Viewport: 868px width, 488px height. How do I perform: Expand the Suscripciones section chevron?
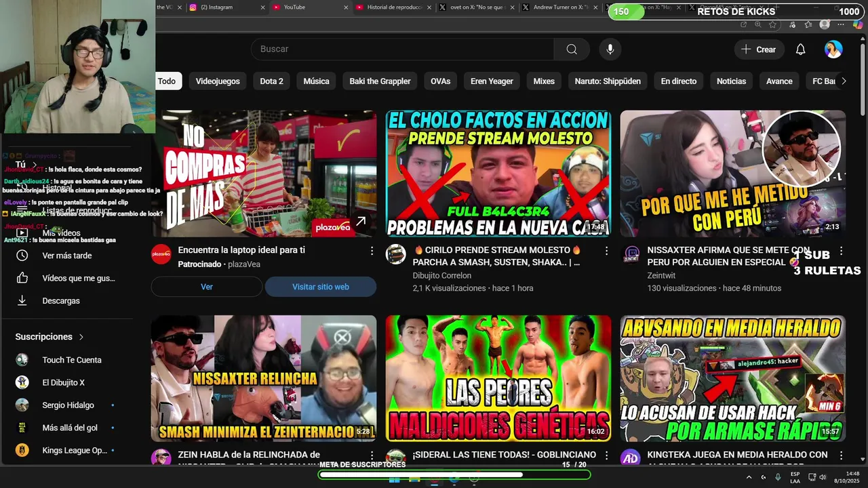tap(81, 337)
